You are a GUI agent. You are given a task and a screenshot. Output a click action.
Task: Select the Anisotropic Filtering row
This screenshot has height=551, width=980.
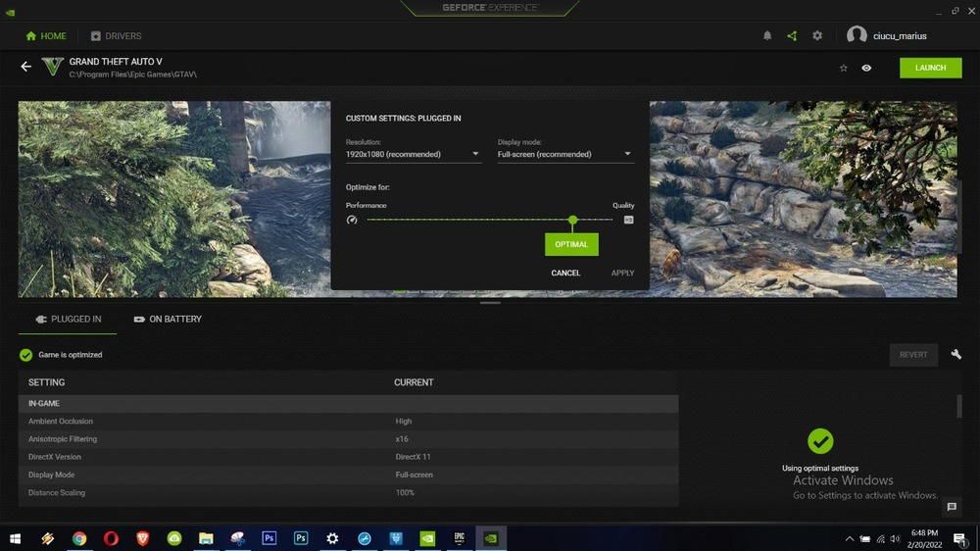pos(348,439)
